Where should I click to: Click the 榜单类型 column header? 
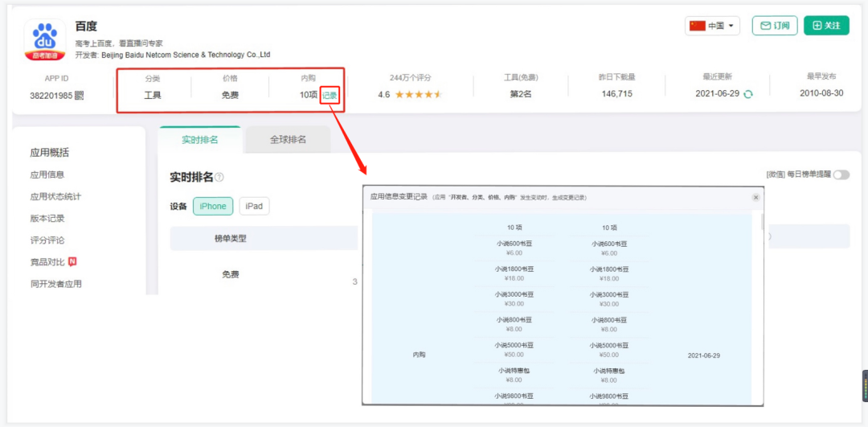click(x=231, y=239)
